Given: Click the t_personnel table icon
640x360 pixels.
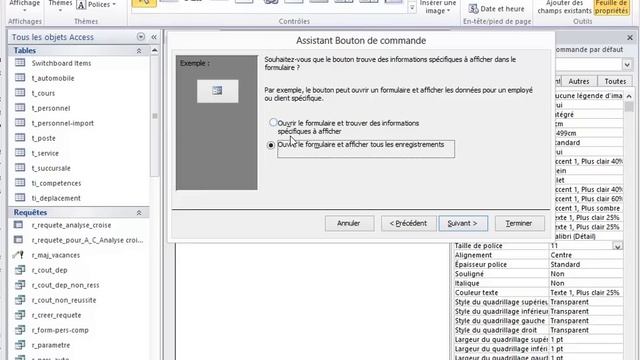Looking at the screenshot, I should pos(20,108).
